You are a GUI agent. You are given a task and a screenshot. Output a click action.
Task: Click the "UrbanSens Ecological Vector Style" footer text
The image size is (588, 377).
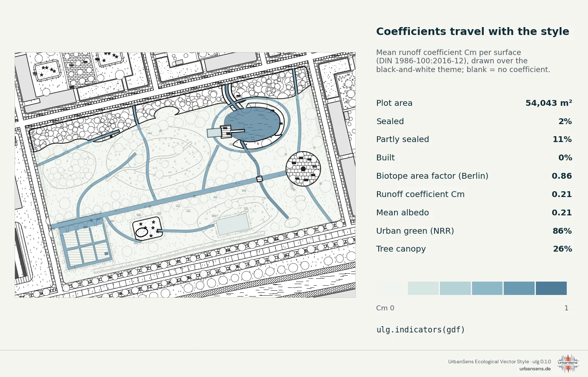[489, 362]
